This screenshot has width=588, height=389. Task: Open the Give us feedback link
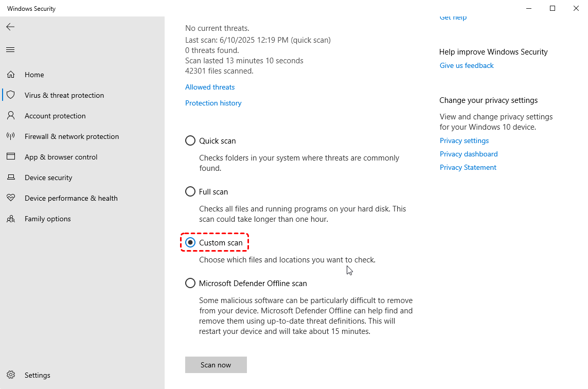click(x=467, y=66)
